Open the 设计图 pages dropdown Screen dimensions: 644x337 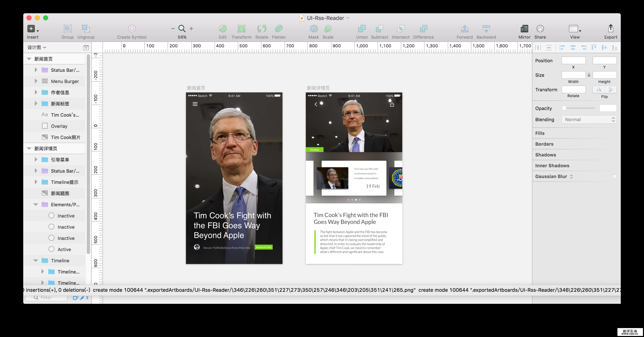(x=37, y=48)
